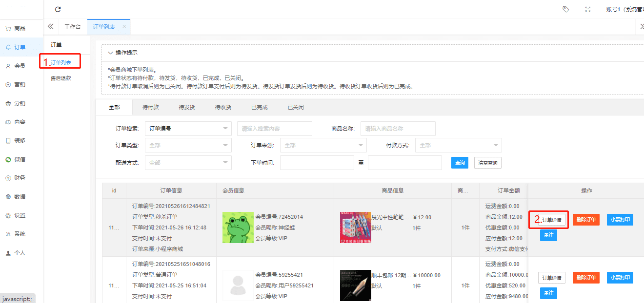
Task: Collapse the 操作提示 panel
Action: pyautogui.click(x=111, y=53)
